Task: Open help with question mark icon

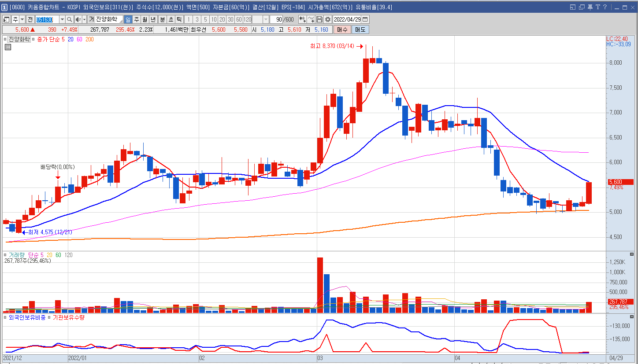Action: [605, 7]
